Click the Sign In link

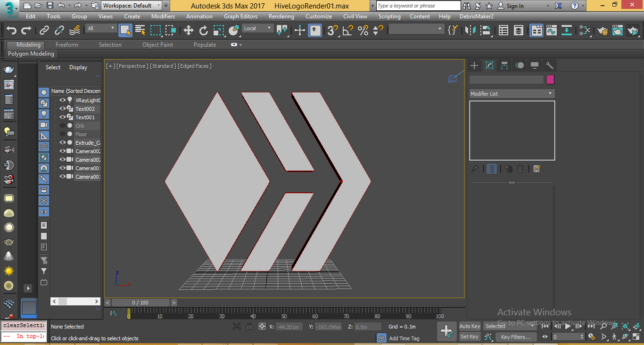click(515, 6)
